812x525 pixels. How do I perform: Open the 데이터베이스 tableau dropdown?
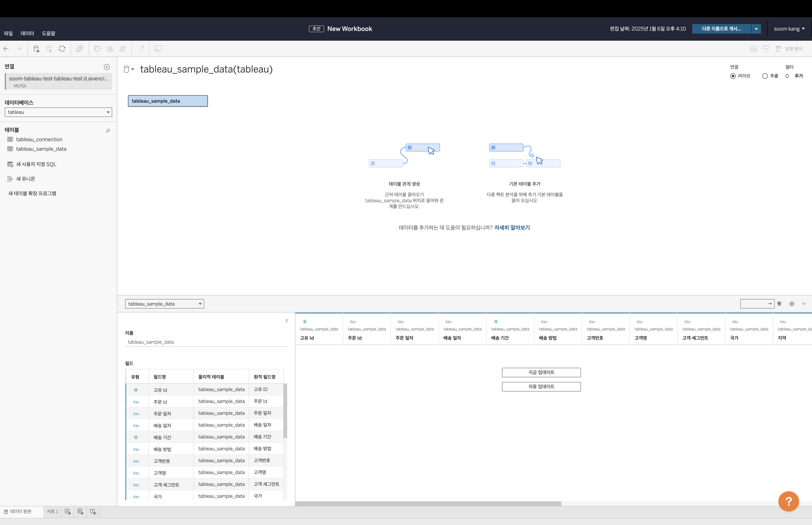coord(58,112)
